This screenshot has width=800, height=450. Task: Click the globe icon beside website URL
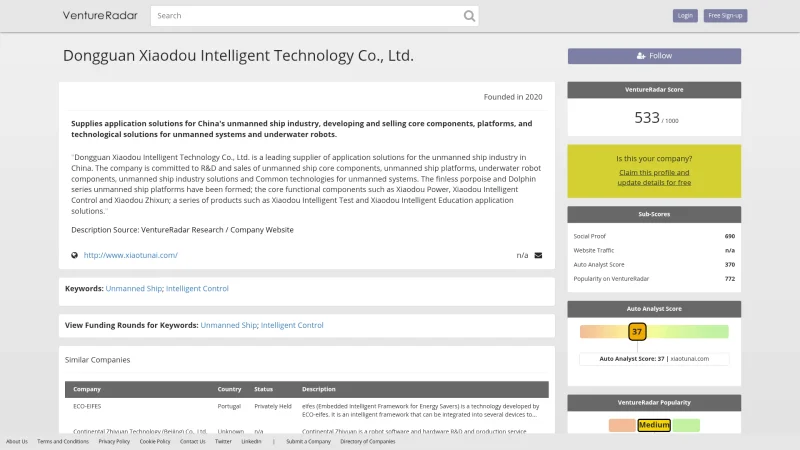[x=74, y=255]
